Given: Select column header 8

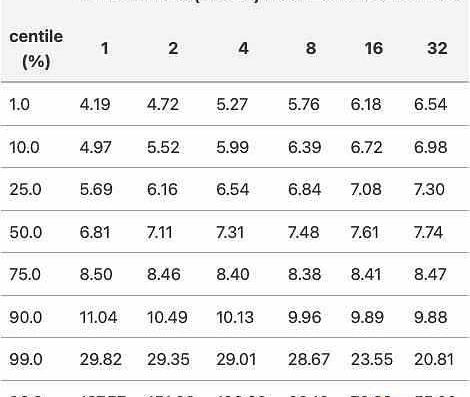Looking at the screenshot, I should (x=311, y=48).
